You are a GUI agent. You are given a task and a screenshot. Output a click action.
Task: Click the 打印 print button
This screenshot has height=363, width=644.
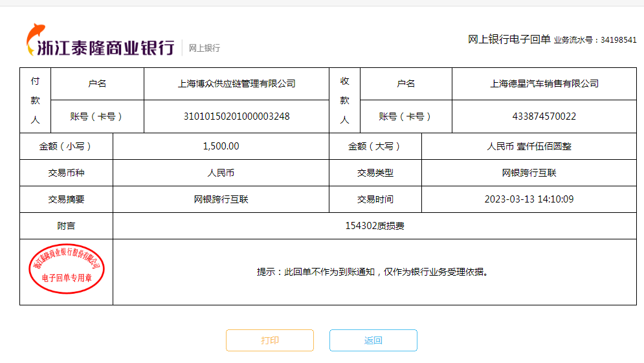tap(269, 340)
